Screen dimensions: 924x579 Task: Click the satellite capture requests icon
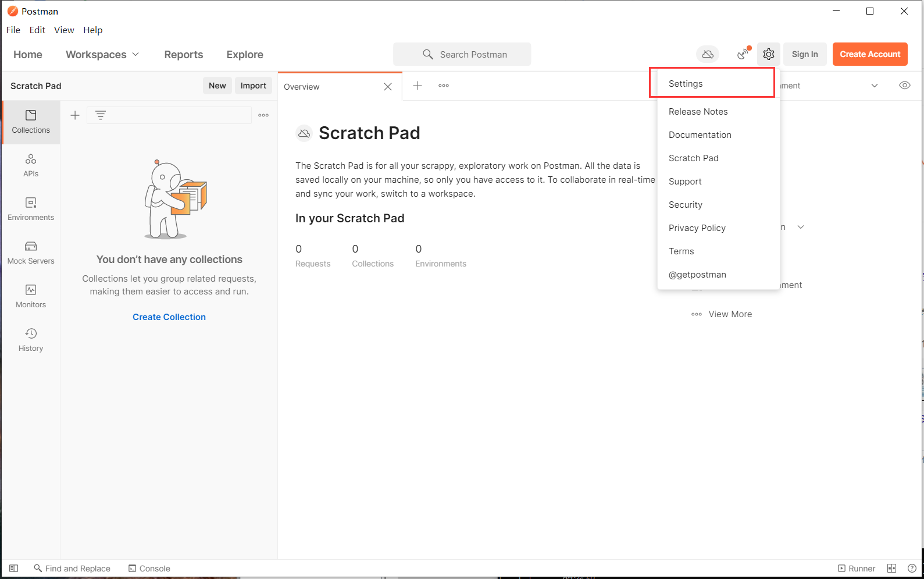(743, 54)
